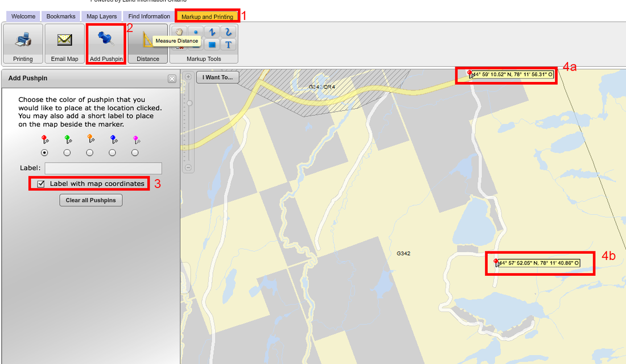The height and width of the screenshot is (364, 626).
Task: Pick the orange pushpin radio button
Action: [x=90, y=152]
